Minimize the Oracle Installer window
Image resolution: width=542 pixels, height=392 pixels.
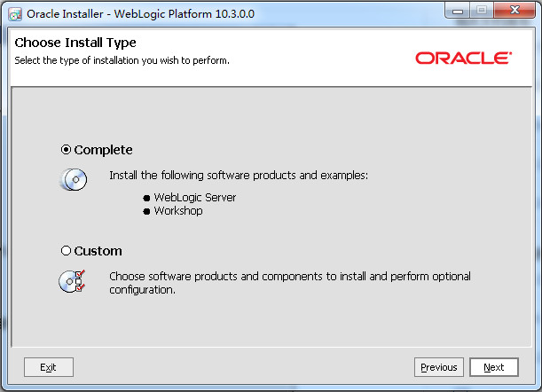point(458,11)
